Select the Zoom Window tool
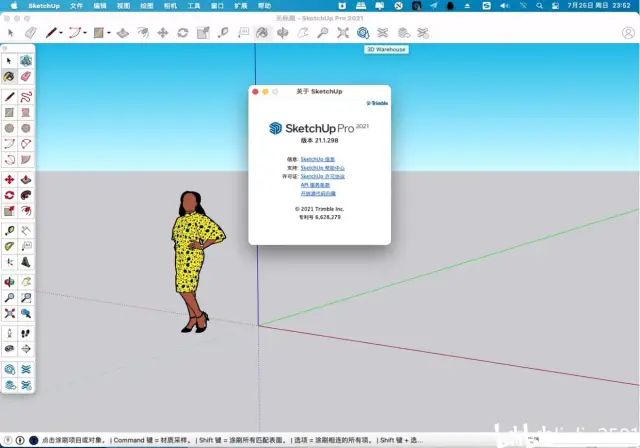Viewport: 640px width, 448px height. (x=26, y=297)
